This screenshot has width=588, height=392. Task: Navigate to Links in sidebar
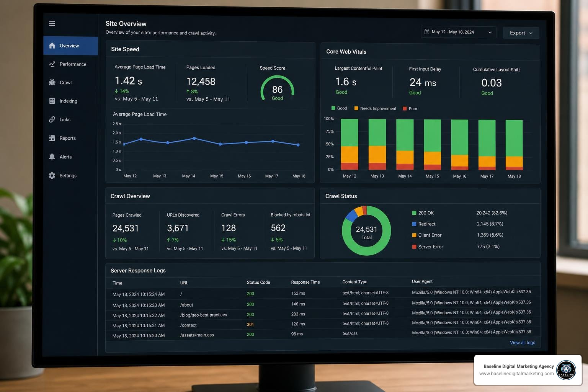tap(70, 119)
